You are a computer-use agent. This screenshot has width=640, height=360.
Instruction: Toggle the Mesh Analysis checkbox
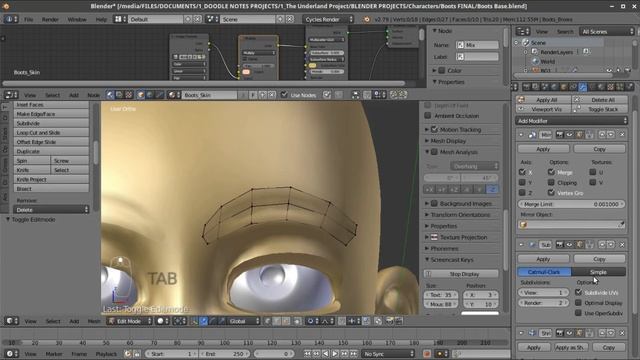pos(434,152)
